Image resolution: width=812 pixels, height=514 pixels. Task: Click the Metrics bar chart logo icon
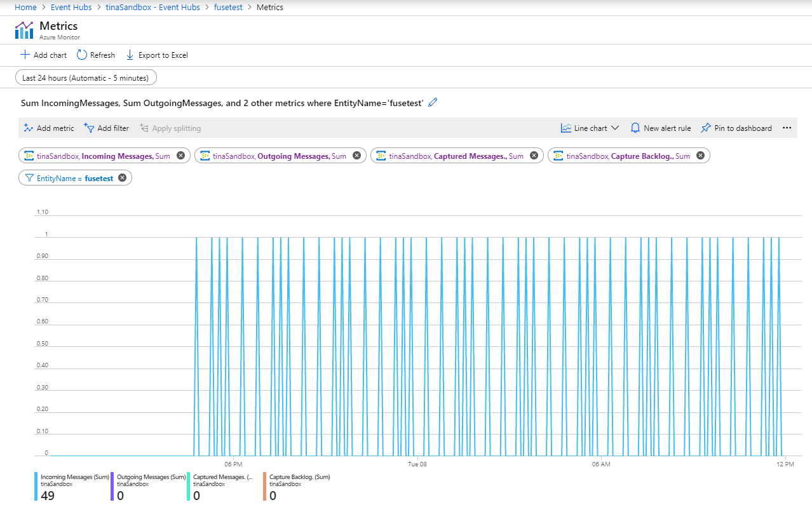[24, 30]
